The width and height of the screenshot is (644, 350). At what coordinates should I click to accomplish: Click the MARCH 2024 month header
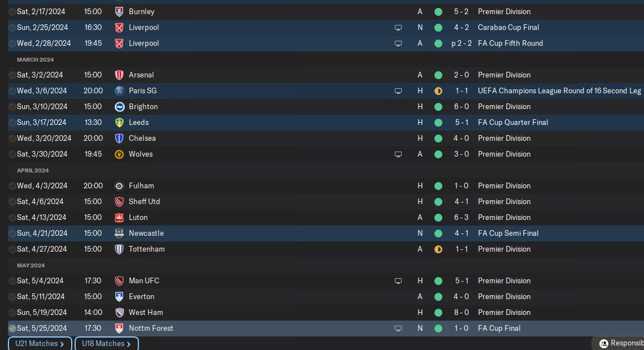pos(35,59)
